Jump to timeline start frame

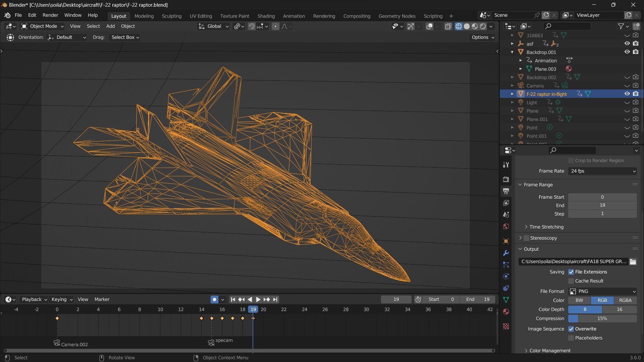pos(233,299)
